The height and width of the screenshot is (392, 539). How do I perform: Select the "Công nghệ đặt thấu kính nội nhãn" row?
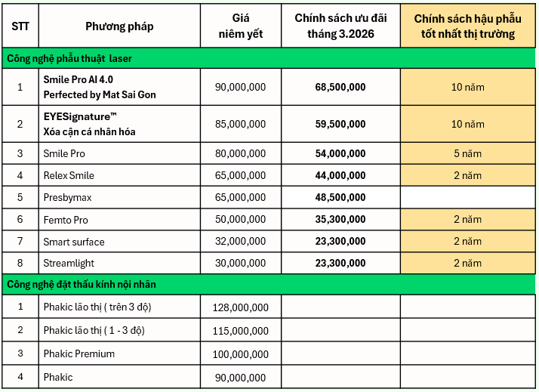point(268,285)
